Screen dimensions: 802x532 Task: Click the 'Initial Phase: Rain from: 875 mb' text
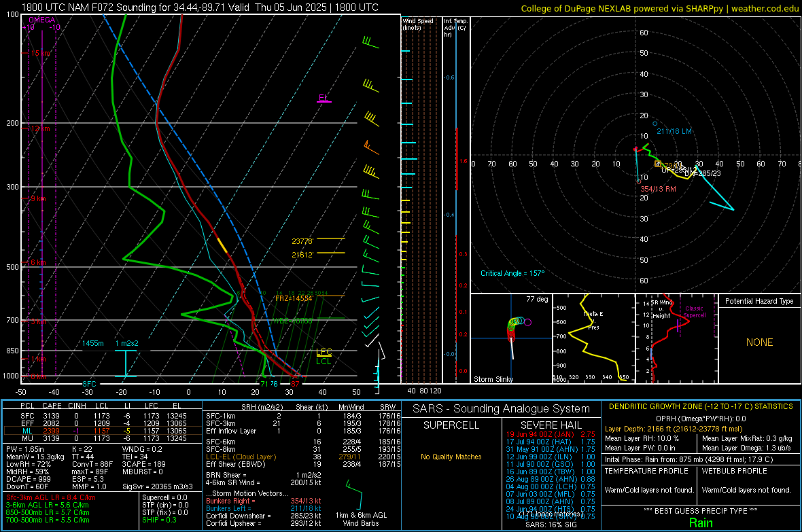pyautogui.click(x=689, y=460)
